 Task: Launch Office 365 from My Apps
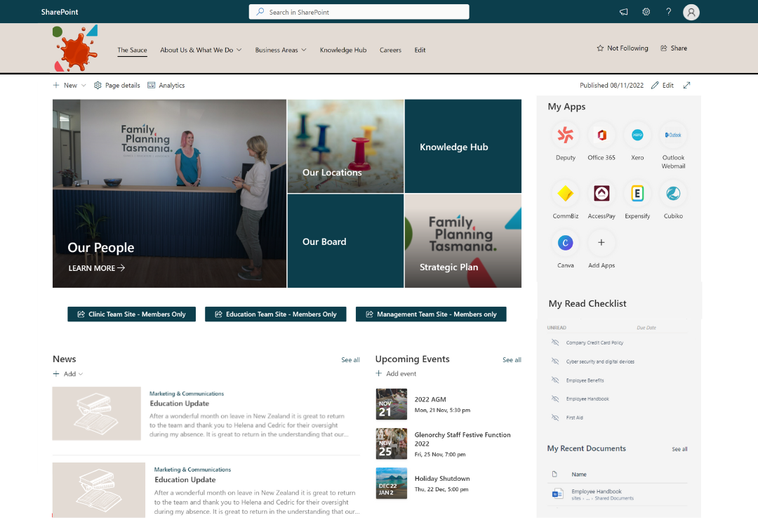pyautogui.click(x=601, y=135)
